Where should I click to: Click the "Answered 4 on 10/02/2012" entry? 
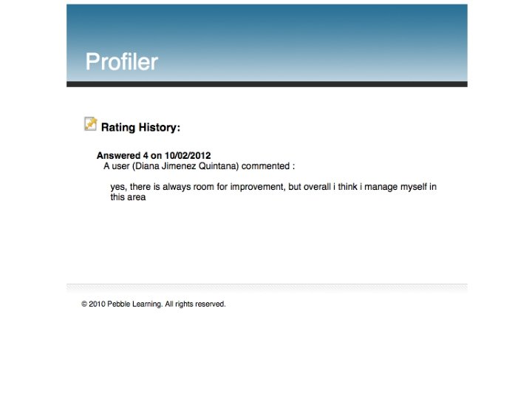point(154,155)
